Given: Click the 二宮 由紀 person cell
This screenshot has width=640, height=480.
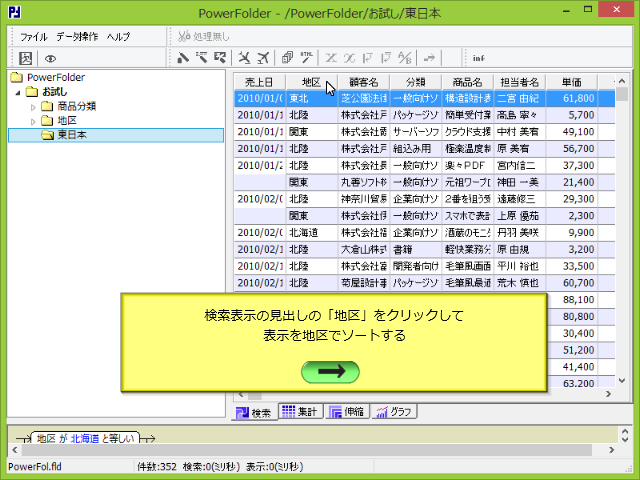Looking at the screenshot, I should (520, 98).
